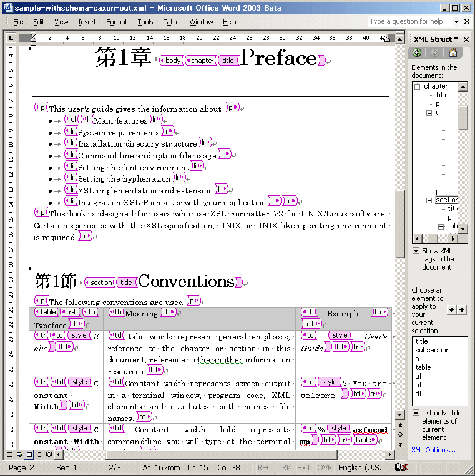Image resolution: width=475 pixels, height=476 pixels.
Task: Switch to Normal view icon
Action: [x=9, y=454]
